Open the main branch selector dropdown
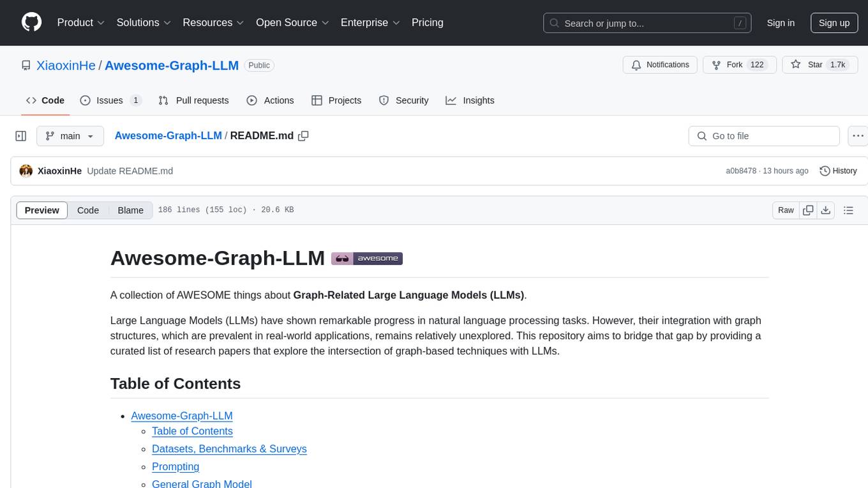Viewport: 868px width, 488px height. point(70,136)
